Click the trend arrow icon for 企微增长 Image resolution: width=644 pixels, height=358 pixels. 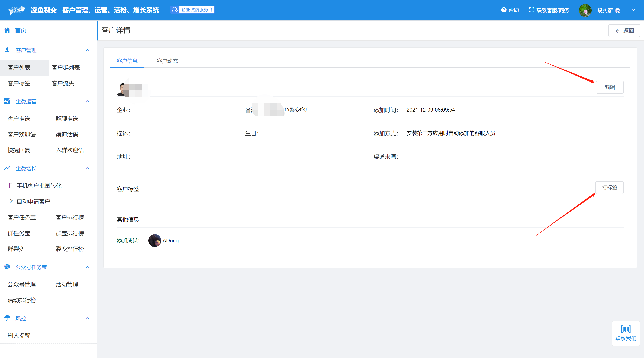pyautogui.click(x=7, y=168)
